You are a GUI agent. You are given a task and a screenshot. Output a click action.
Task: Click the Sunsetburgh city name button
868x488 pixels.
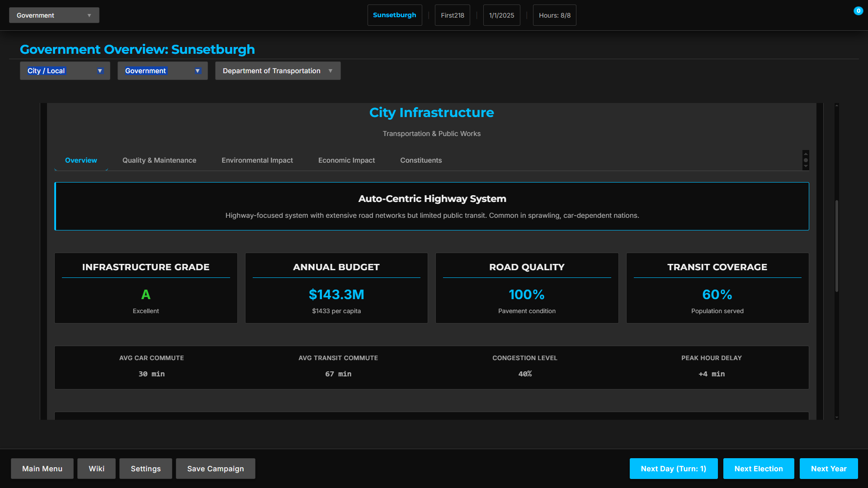coord(394,15)
